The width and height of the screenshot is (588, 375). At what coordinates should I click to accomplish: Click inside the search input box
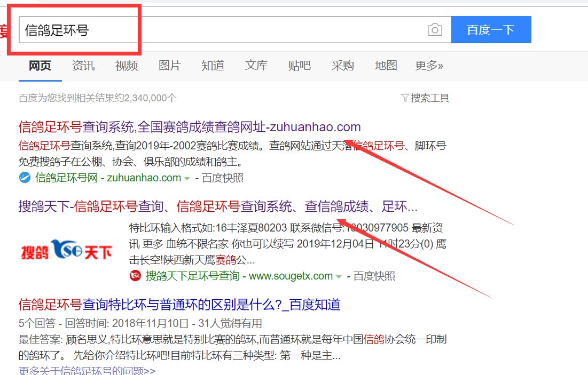click(x=214, y=30)
